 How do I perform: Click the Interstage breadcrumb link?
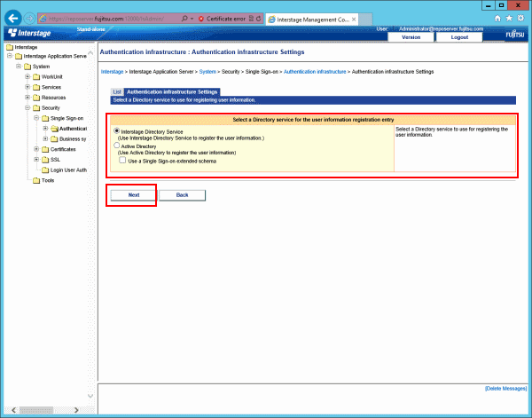[112, 72]
